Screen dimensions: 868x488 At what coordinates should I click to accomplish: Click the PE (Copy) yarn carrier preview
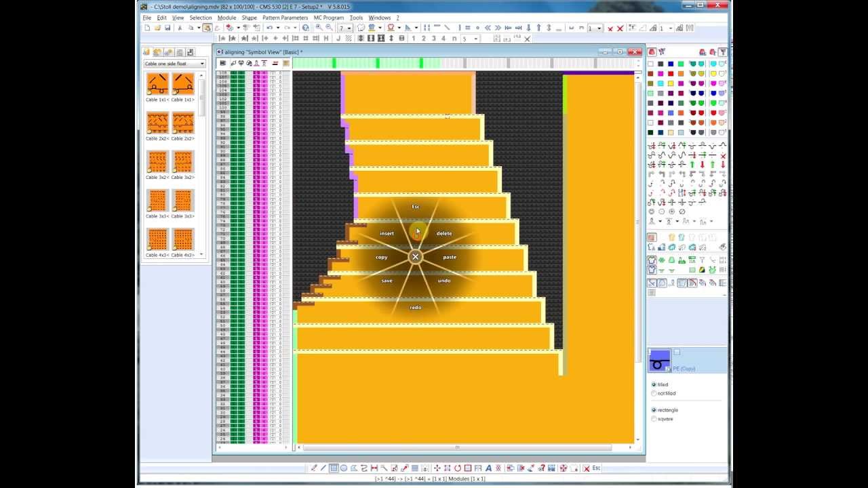coord(659,361)
